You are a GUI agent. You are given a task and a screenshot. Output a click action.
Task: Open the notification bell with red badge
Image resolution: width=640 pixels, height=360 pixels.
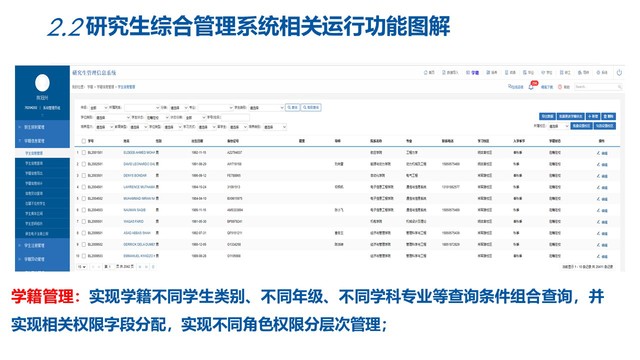click(x=532, y=86)
